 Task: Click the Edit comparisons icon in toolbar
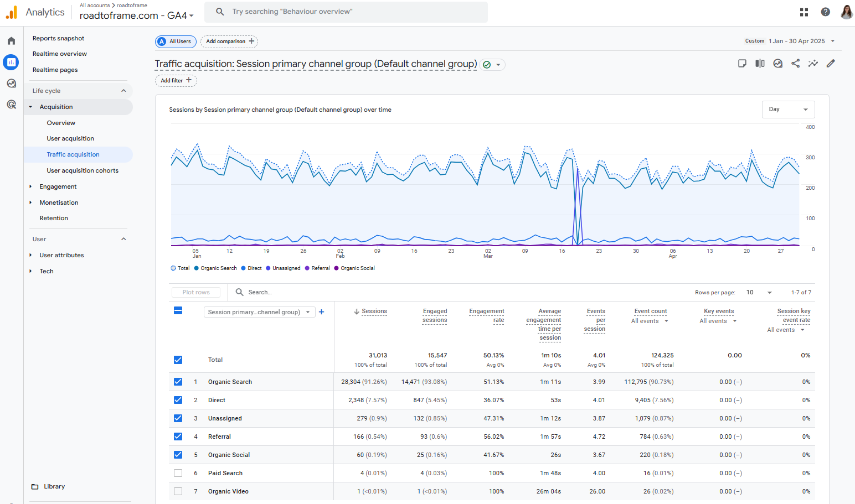coord(760,64)
